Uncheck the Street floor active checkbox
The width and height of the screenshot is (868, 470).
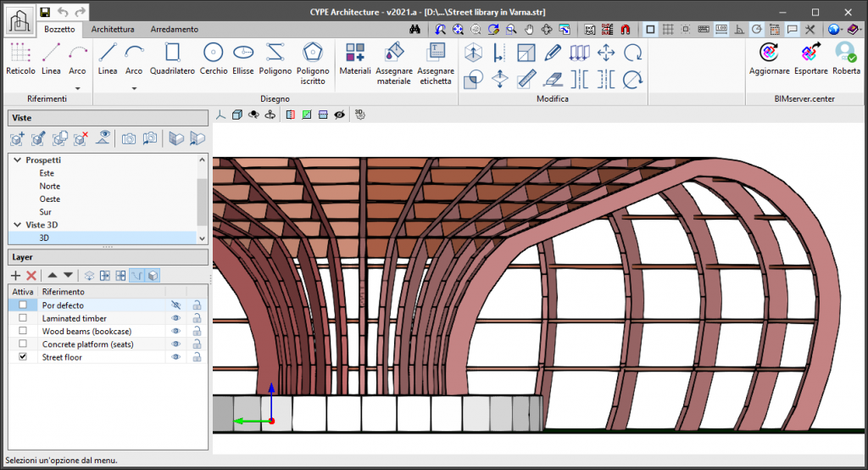click(23, 358)
